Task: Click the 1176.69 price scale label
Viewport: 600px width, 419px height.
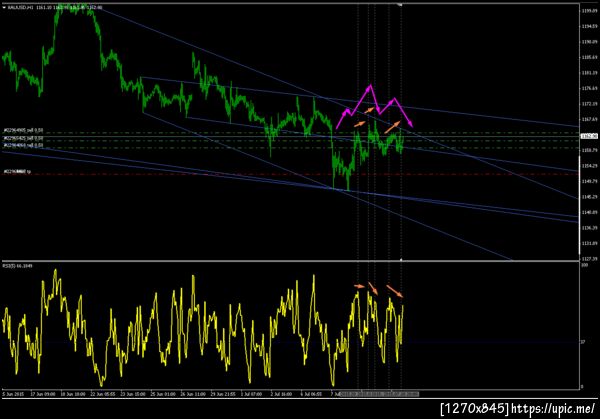Action: click(589, 88)
